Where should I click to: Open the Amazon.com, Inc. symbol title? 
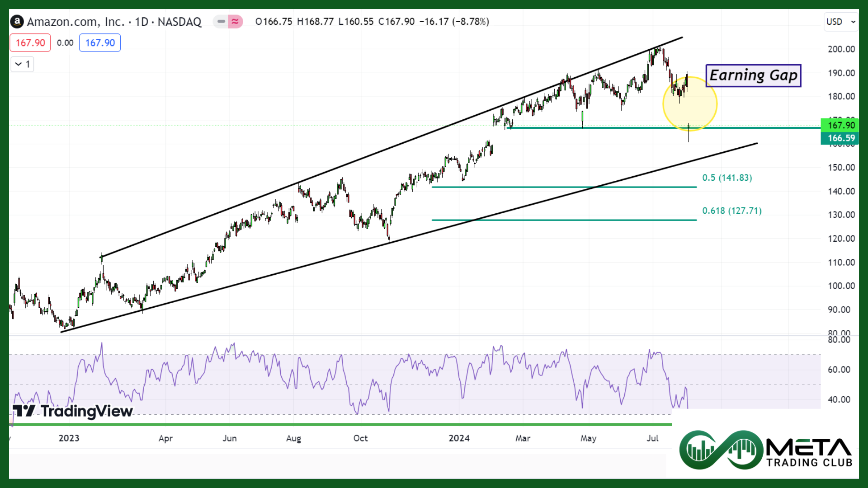114,22
